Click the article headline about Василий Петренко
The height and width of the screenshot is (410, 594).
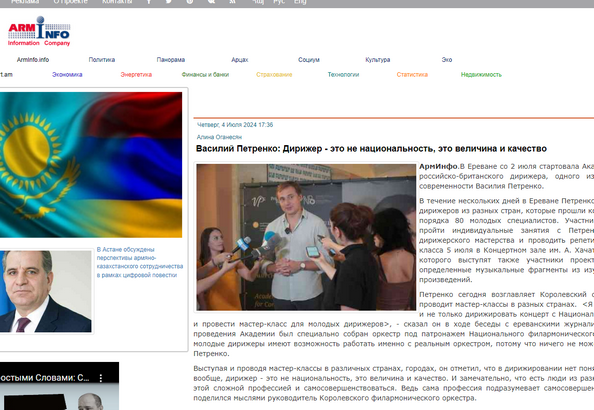coord(371,149)
